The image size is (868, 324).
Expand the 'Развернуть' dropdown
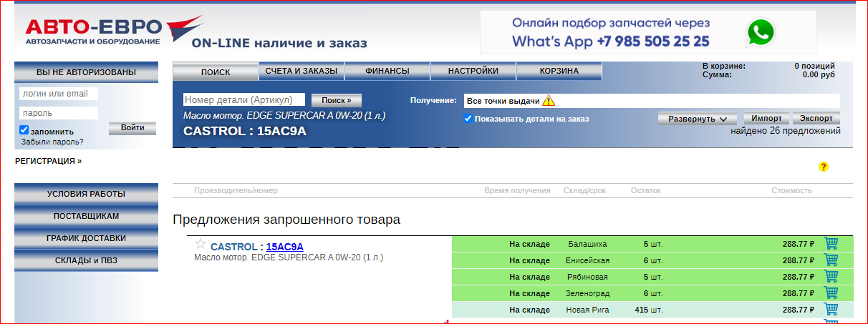[x=698, y=119]
